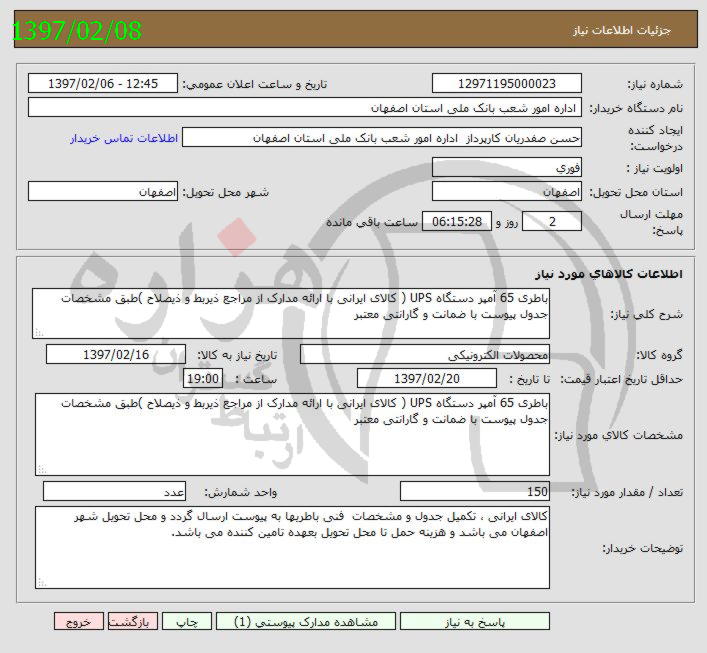Click the تاریخ نیاز به کالا date field

click(x=116, y=355)
